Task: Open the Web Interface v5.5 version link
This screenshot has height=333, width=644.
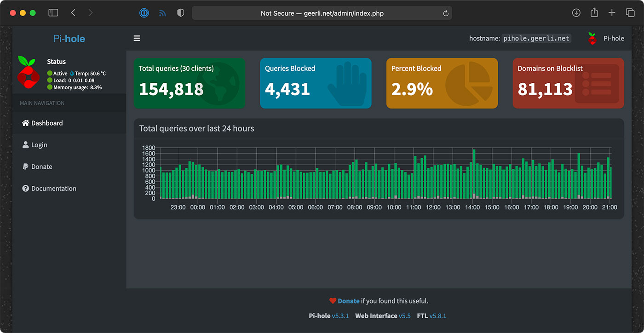Action: point(404,316)
